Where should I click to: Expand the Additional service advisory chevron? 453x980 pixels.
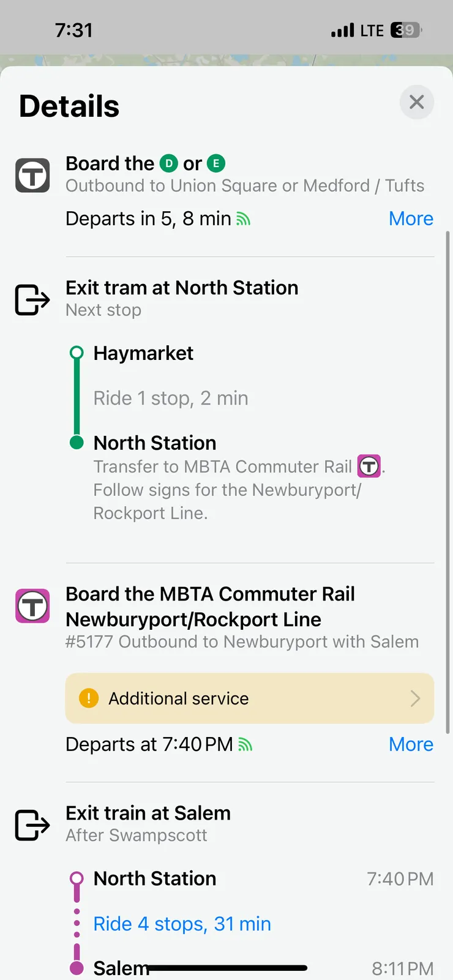(x=415, y=698)
